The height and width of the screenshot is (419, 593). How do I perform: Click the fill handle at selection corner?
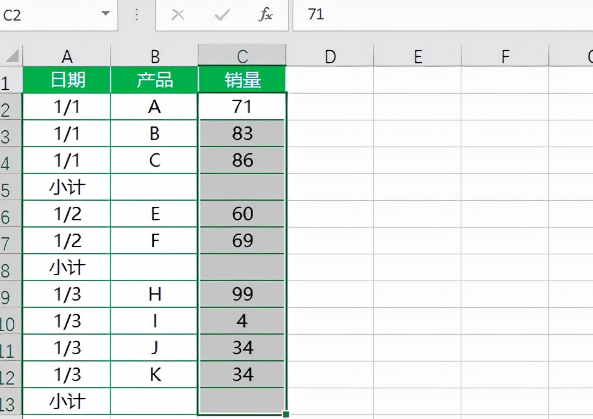[x=286, y=414]
